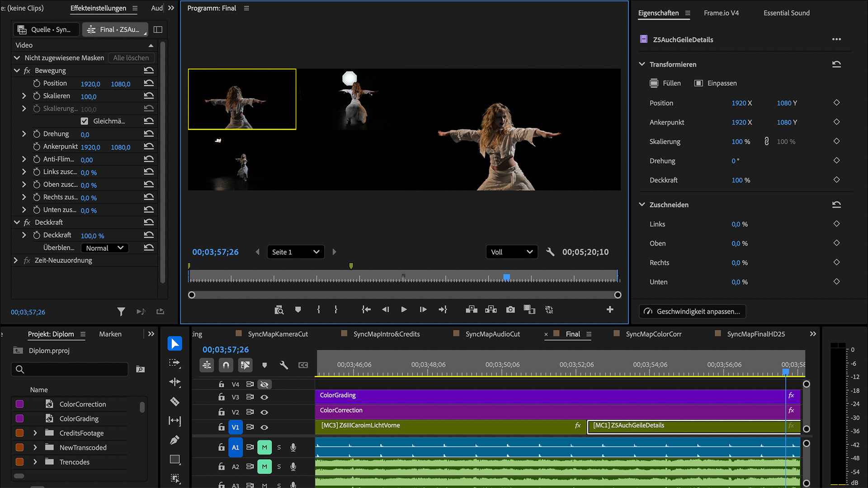Hide the V3 track eye icon
The width and height of the screenshot is (868, 488).
point(264,397)
